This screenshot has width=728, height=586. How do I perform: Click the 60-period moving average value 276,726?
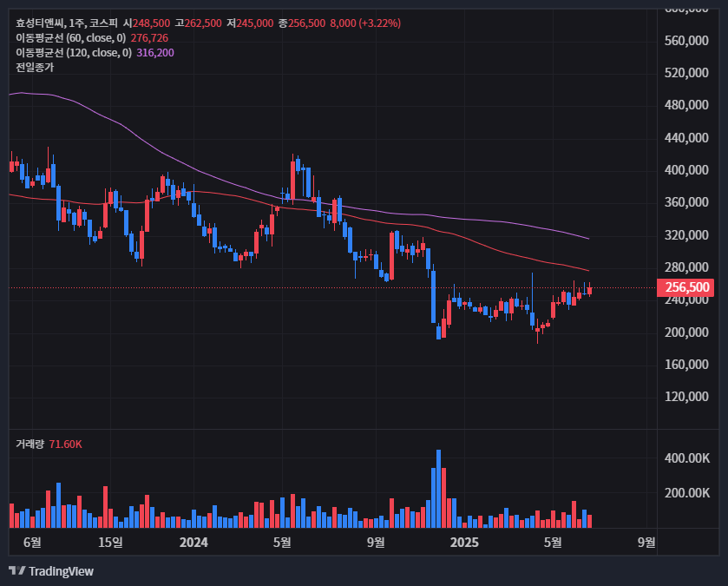(149, 38)
